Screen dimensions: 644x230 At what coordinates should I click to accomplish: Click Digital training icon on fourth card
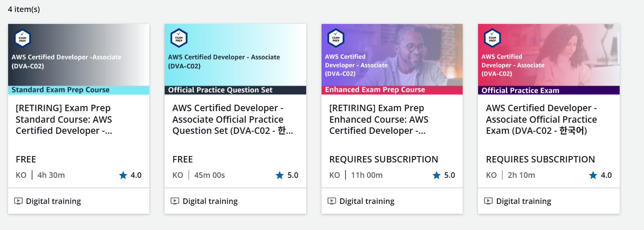(x=488, y=201)
